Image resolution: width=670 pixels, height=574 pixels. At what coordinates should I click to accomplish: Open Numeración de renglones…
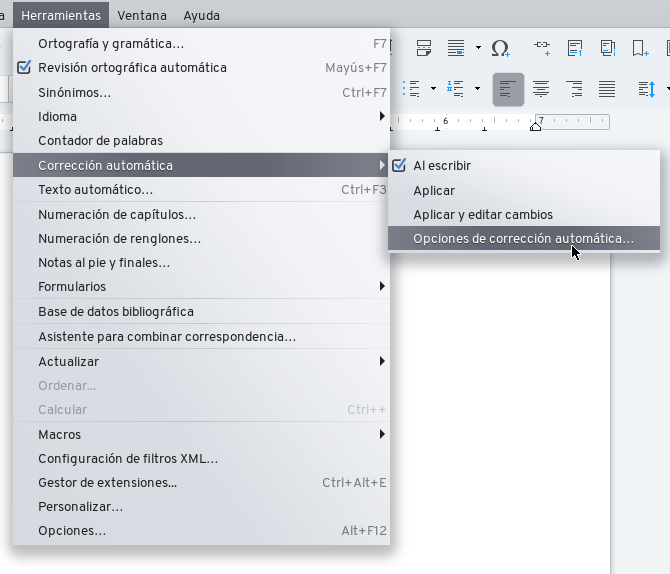click(x=201, y=238)
